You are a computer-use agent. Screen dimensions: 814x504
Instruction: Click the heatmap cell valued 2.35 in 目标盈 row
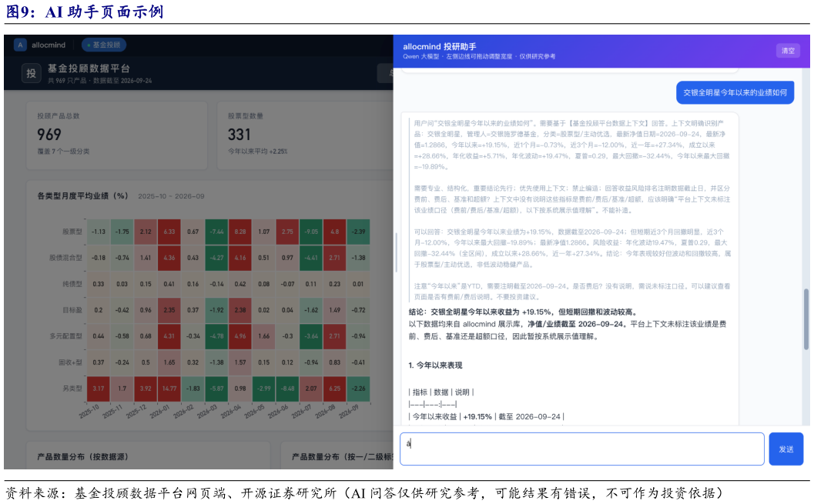tap(169, 310)
